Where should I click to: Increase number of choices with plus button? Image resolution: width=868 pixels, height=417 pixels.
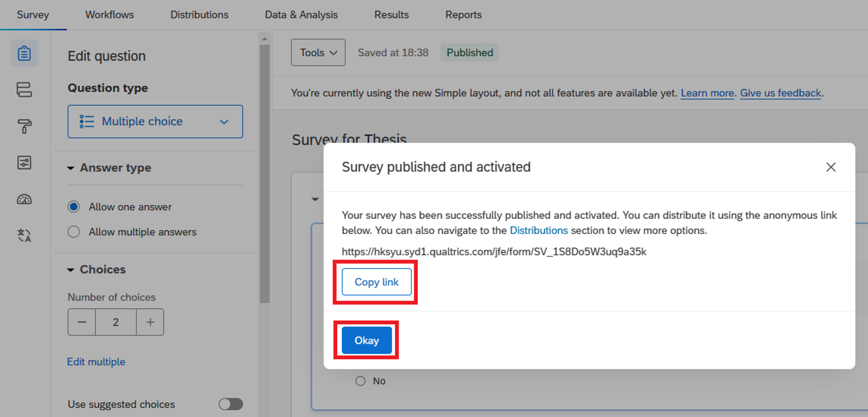pyautogui.click(x=150, y=322)
